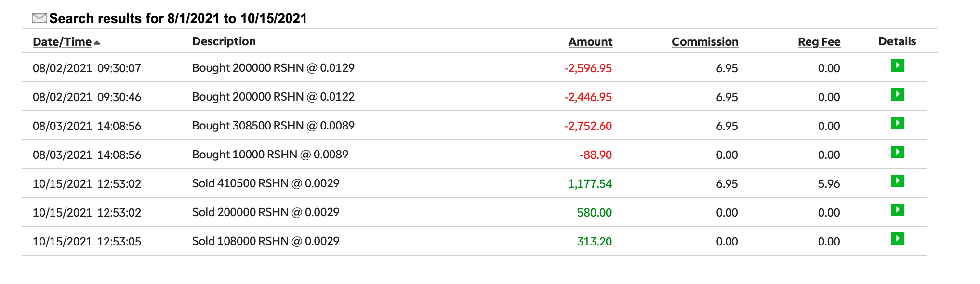Sort table by Reg Fee header
980x284 pixels.
819,42
